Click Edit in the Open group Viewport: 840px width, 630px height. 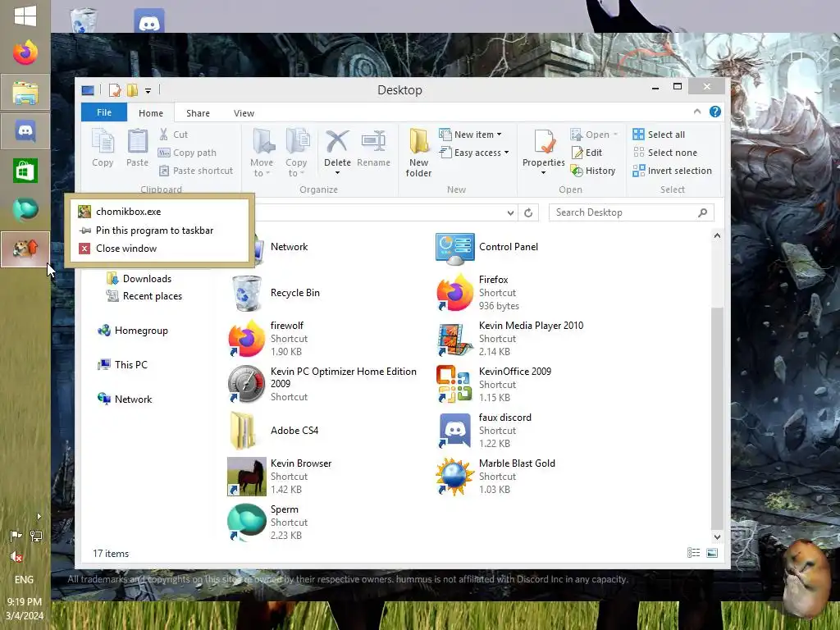pos(587,153)
